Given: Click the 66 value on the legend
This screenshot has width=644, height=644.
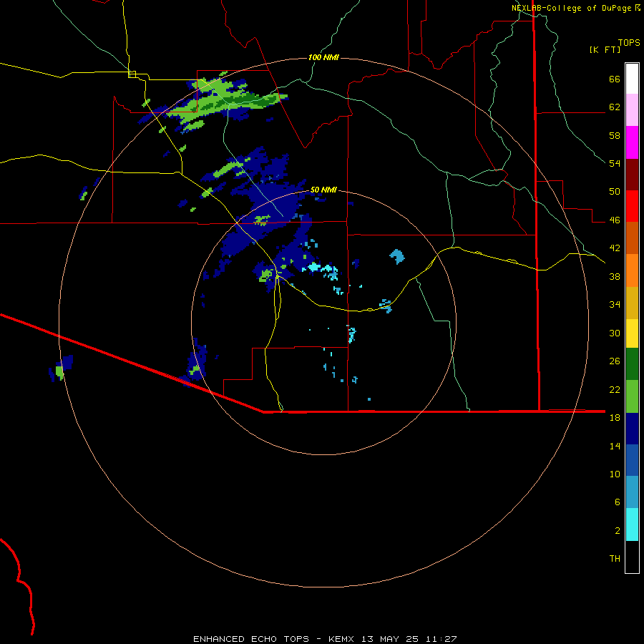Looking at the screenshot, I should 615,79.
